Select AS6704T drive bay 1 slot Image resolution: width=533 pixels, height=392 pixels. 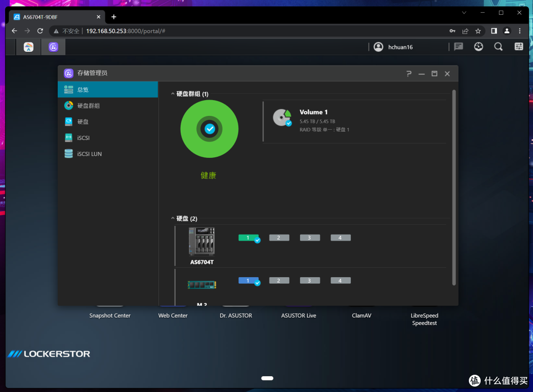pyautogui.click(x=248, y=238)
